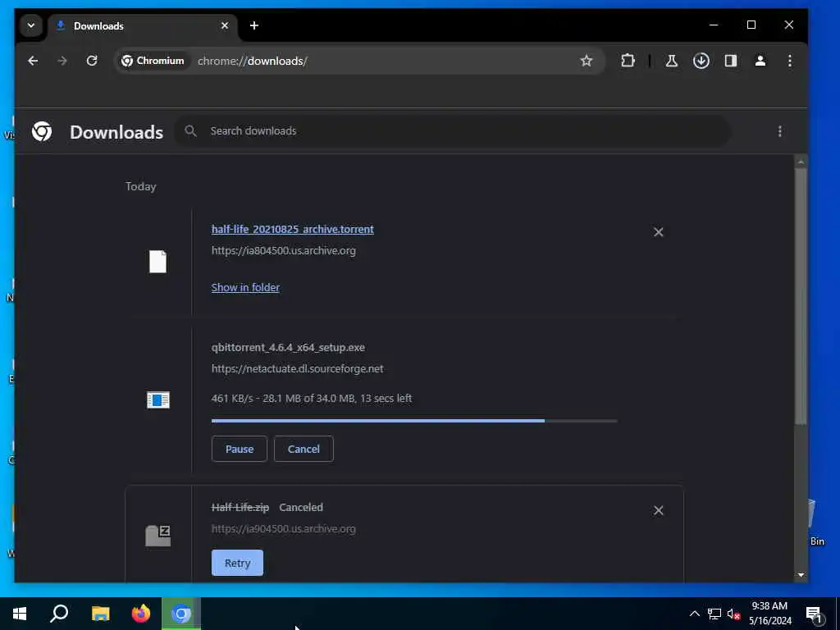Pause the qbittorrent download

coord(239,449)
